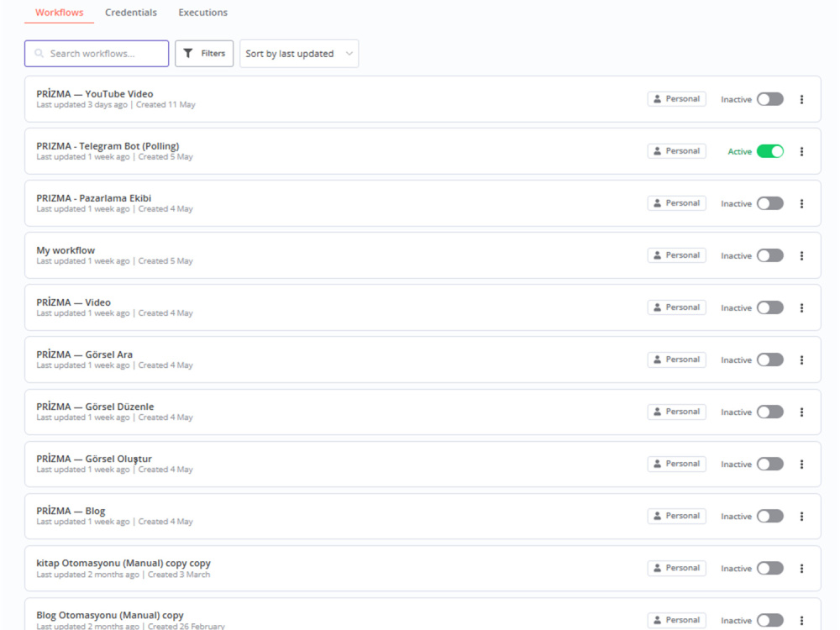Open the PRIZMA - Telegram Bot (Polling) workflow

point(423,151)
